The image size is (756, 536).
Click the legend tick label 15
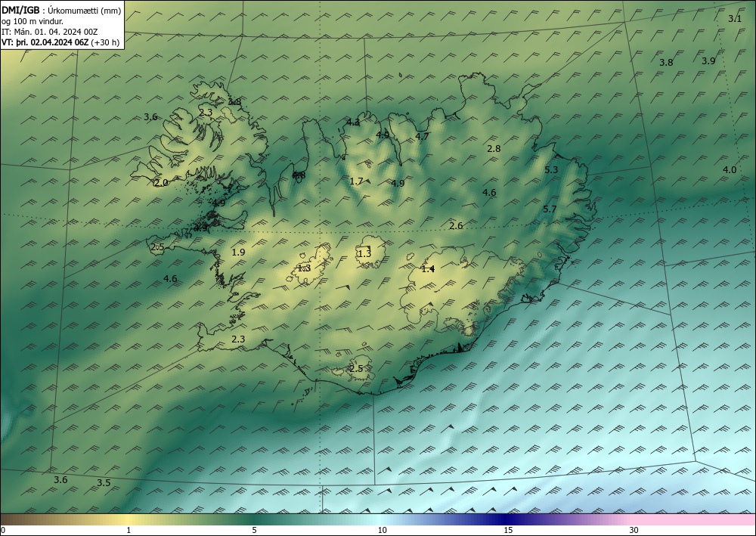[x=508, y=530]
